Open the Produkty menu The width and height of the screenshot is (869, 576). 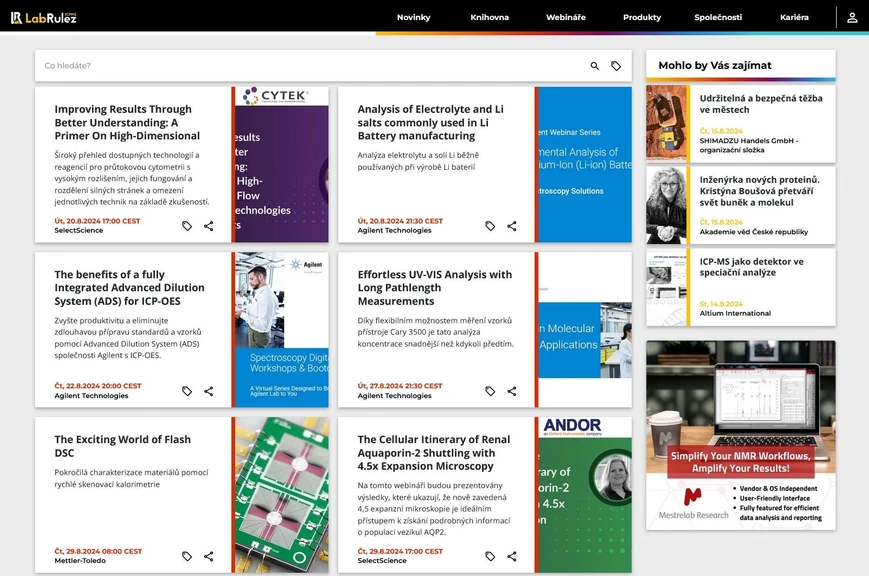(x=642, y=17)
